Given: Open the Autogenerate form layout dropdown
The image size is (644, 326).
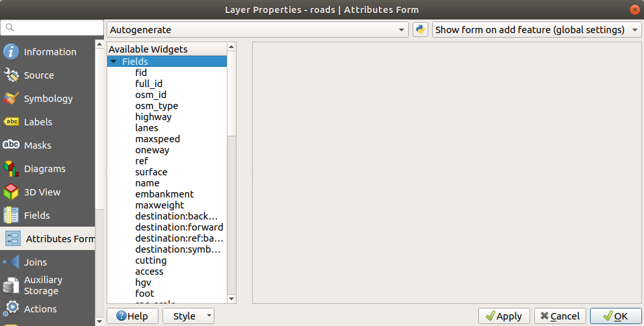Looking at the screenshot, I should pos(257,30).
